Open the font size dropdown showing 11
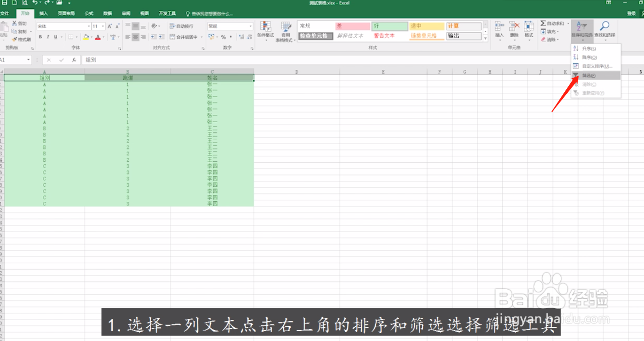The width and height of the screenshot is (644, 341). pos(103,26)
